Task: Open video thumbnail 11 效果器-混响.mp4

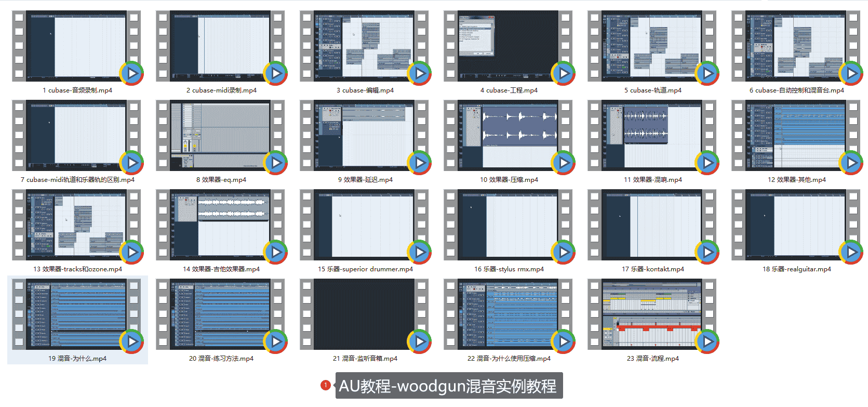Action: tap(652, 136)
